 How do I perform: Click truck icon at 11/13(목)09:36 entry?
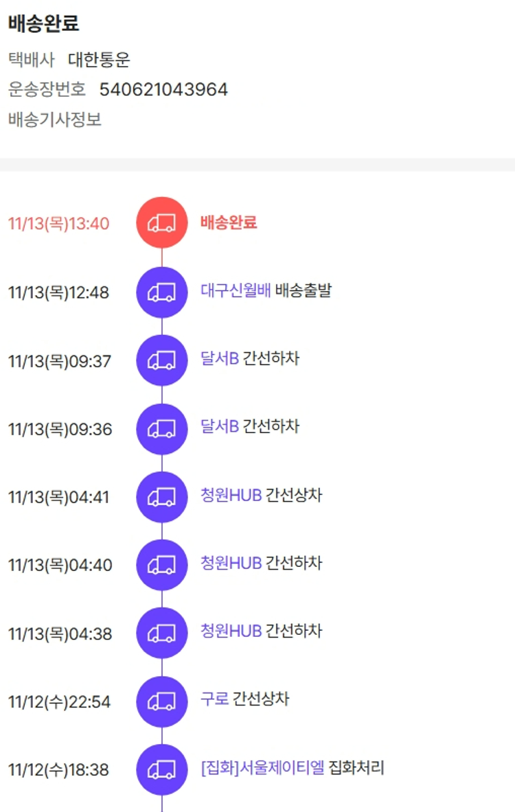(161, 429)
